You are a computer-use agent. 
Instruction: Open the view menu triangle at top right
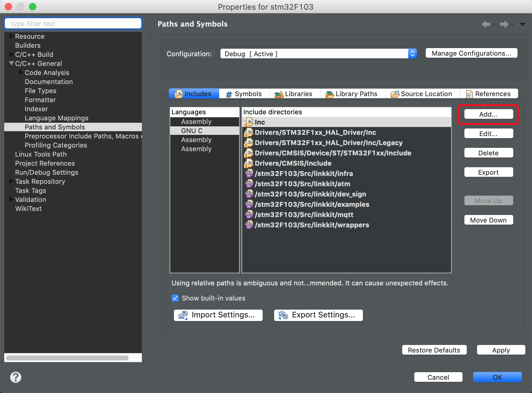522,24
